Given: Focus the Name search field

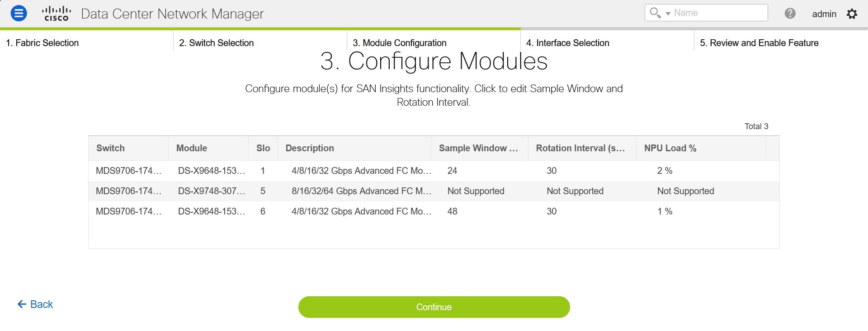Looking at the screenshot, I should (719, 13).
